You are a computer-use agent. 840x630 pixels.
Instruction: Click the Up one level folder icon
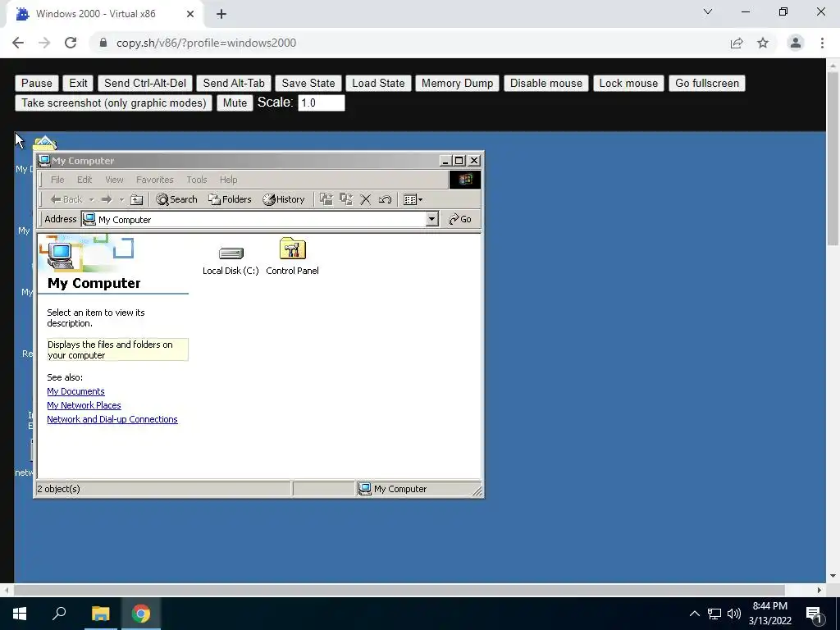pos(137,200)
